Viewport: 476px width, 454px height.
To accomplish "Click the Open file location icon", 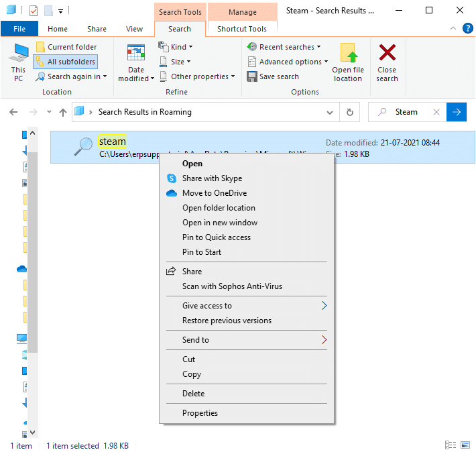I will coord(348,53).
